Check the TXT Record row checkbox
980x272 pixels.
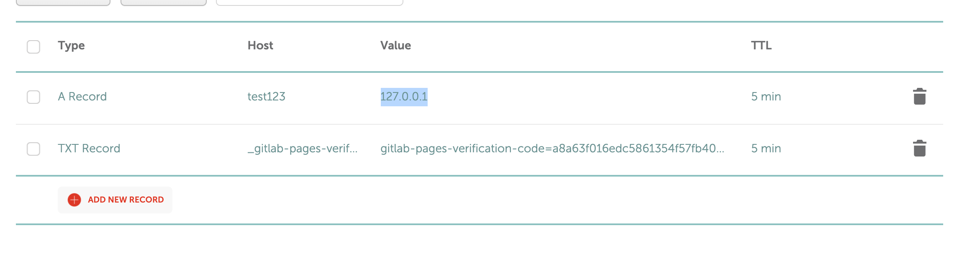tap(33, 149)
